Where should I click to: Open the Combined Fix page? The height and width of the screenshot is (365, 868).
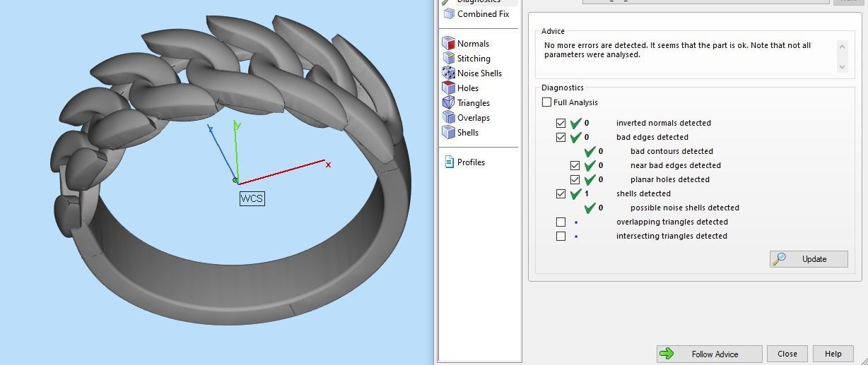[x=476, y=14]
